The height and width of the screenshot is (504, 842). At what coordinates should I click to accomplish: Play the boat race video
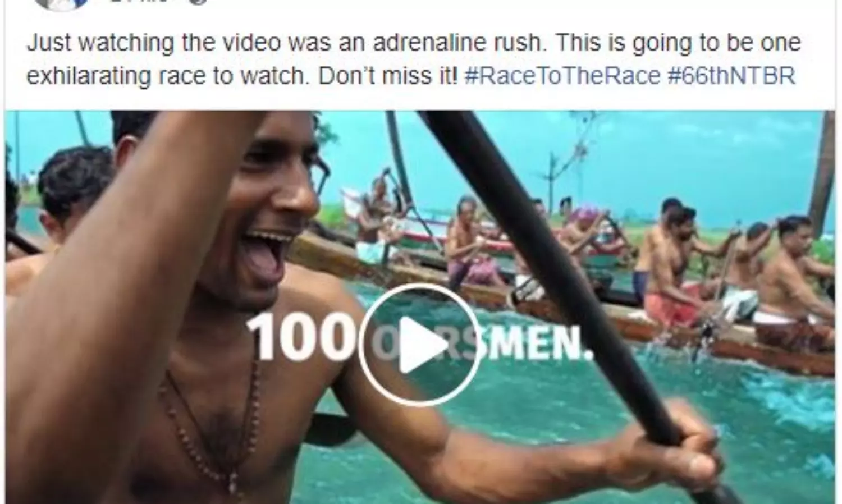click(419, 345)
